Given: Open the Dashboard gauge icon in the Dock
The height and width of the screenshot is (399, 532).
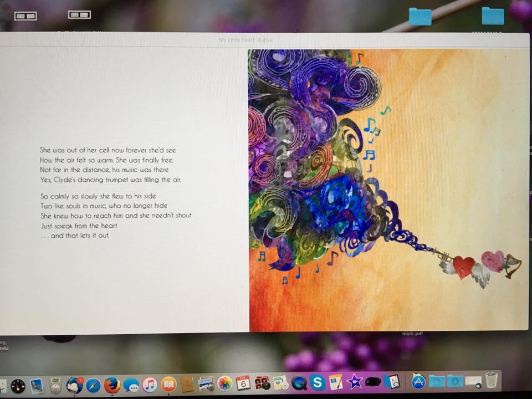Looking at the screenshot, I should click(x=18, y=386).
